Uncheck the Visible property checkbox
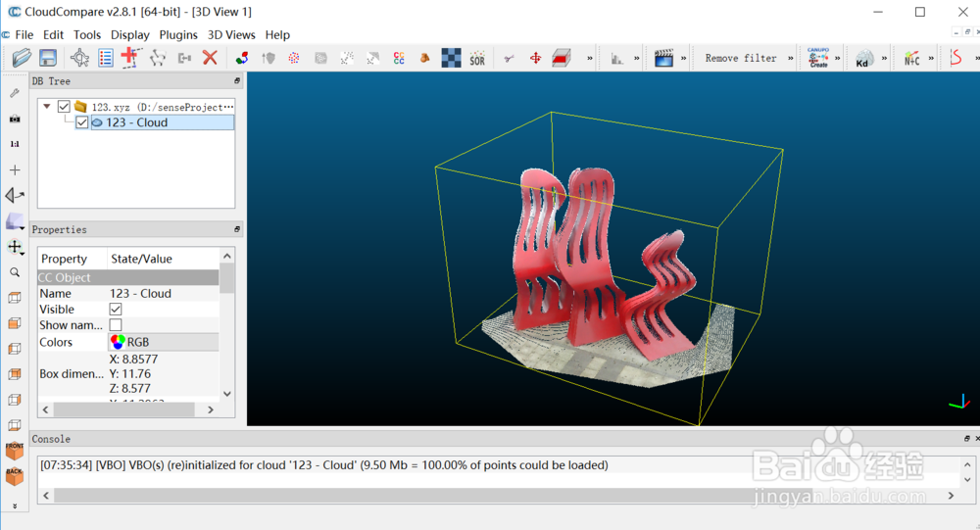 pyautogui.click(x=115, y=309)
